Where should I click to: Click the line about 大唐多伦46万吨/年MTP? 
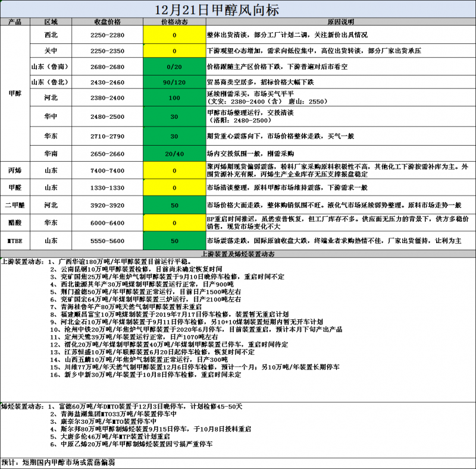coord(110,436)
